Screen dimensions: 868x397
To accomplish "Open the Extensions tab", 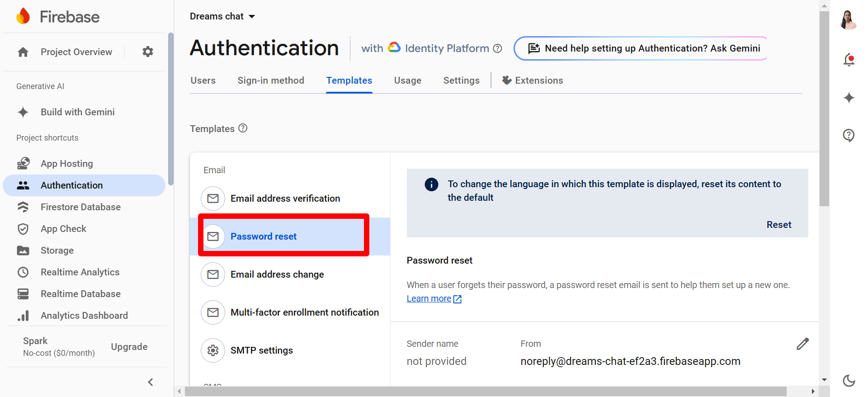I will click(533, 80).
